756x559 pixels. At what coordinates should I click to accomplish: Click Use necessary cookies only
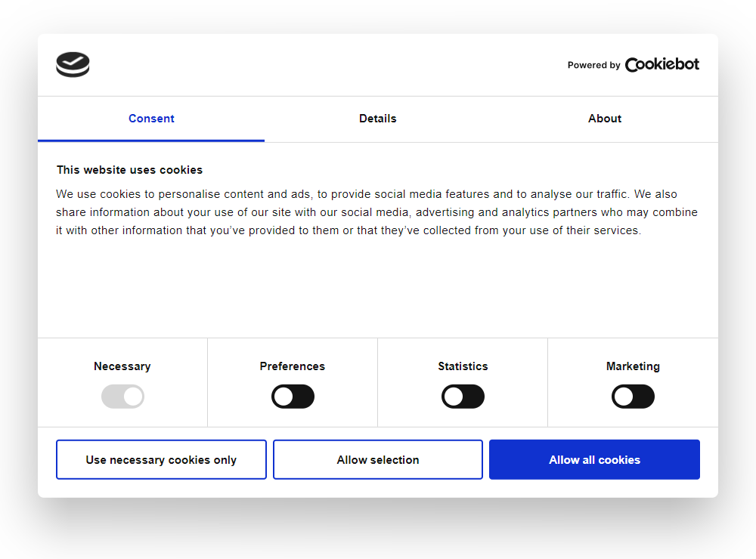[161, 459]
